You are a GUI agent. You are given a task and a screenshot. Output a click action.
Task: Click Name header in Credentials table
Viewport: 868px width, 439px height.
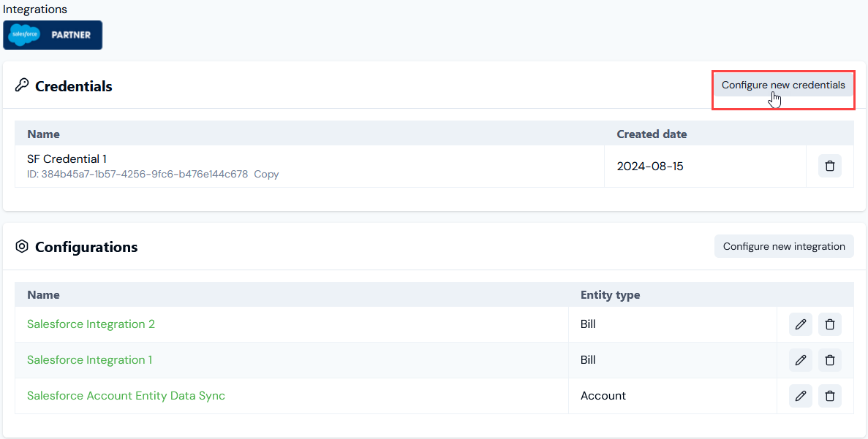click(x=43, y=134)
